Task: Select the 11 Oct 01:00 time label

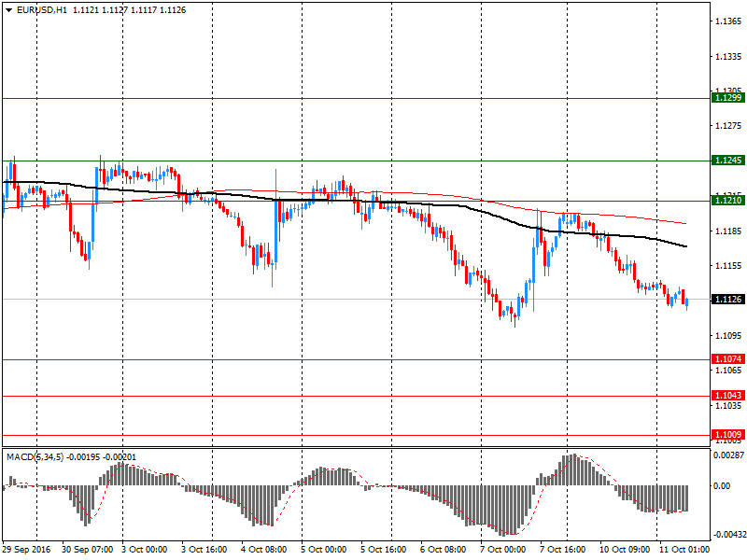Action: (684, 550)
